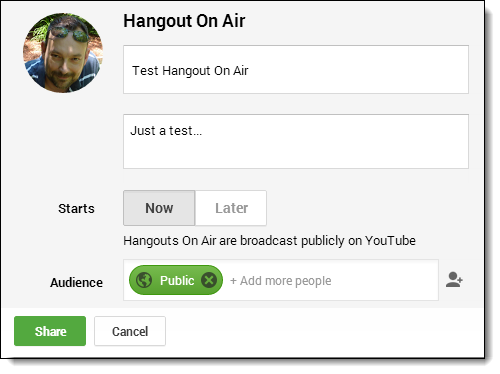Select the Now start option
The height and width of the screenshot is (374, 500).
[159, 208]
